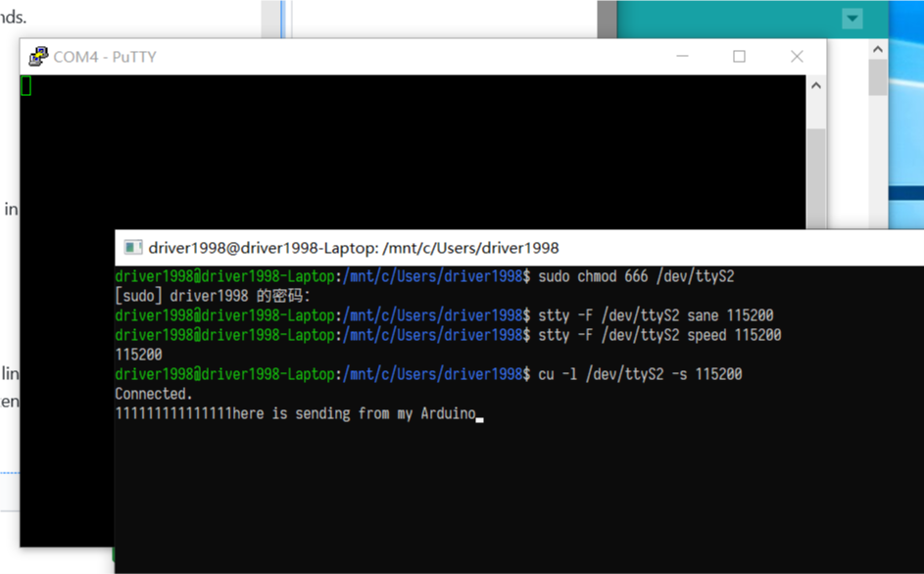The height and width of the screenshot is (574, 924).
Task: Click the background window's scrollbar thumb
Action: [x=878, y=77]
